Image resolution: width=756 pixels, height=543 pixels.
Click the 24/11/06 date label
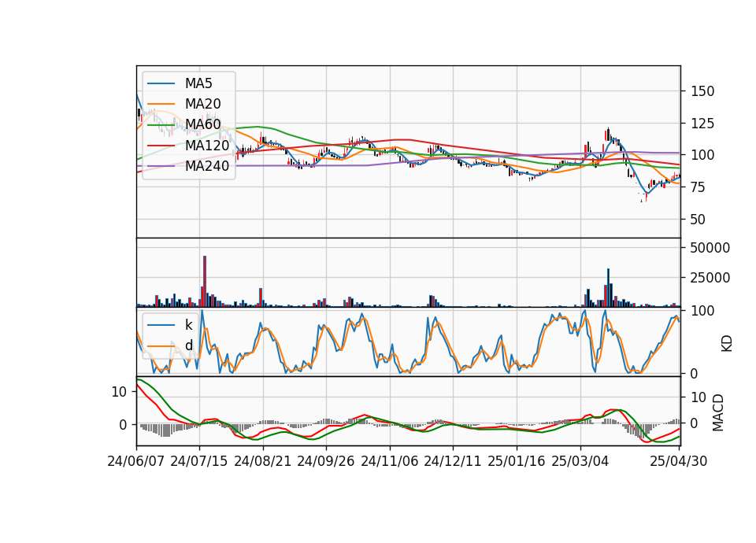point(390,461)
